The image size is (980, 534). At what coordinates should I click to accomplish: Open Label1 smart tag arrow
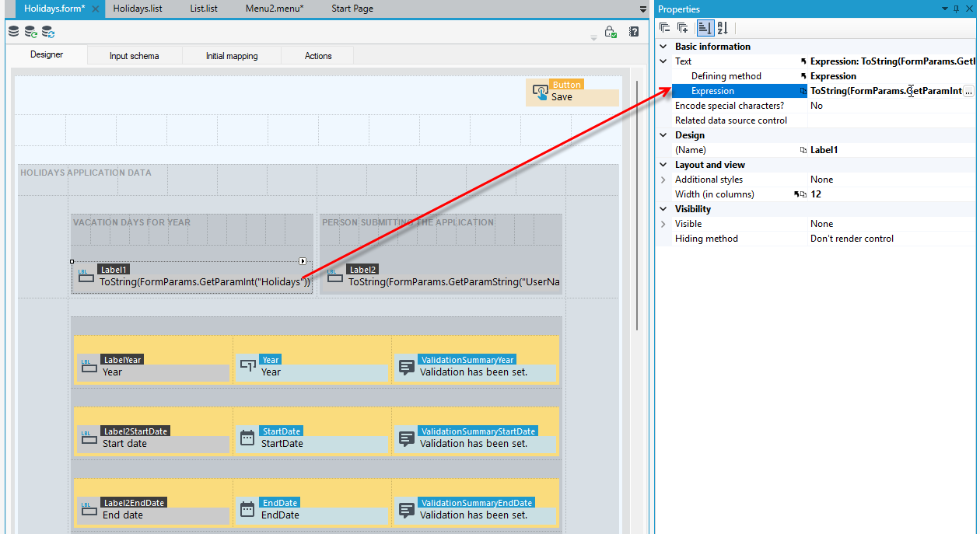[303, 261]
